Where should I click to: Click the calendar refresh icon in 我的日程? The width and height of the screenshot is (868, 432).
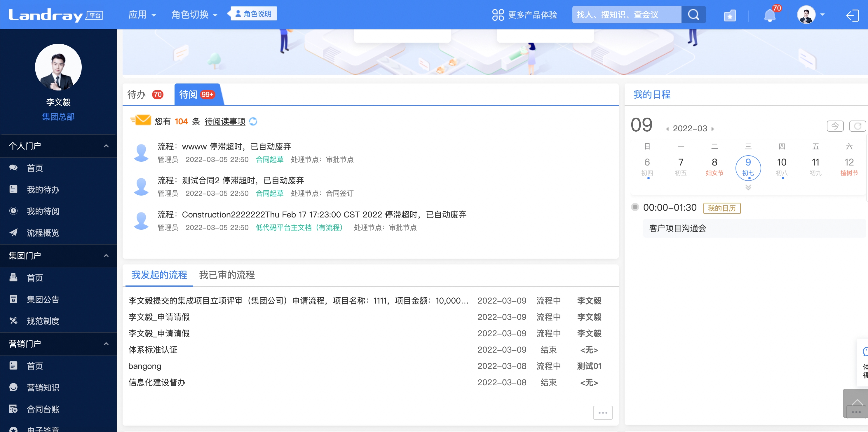[857, 126]
